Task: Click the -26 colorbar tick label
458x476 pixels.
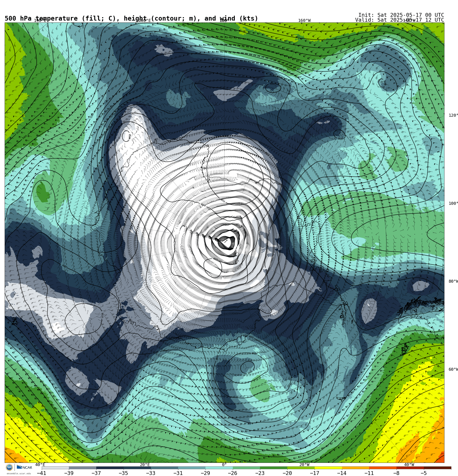Action: pos(233,473)
